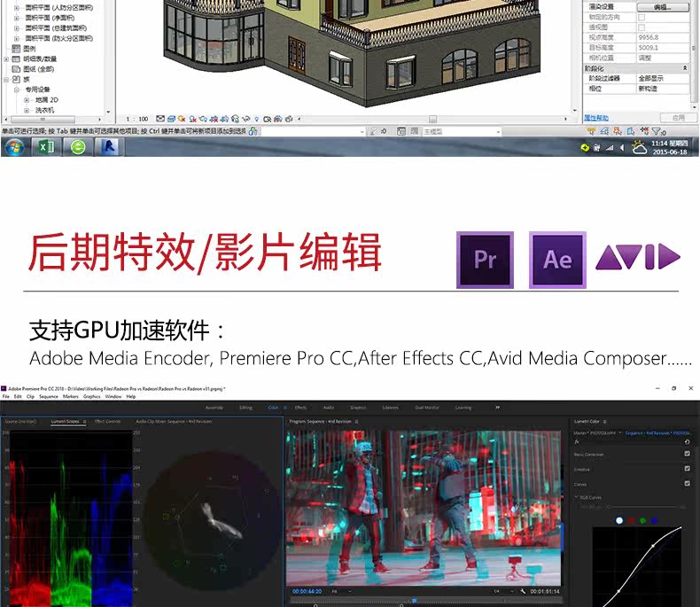This screenshot has width=700, height=607.
Task: Click weather icon in system tray
Action: 639,147
